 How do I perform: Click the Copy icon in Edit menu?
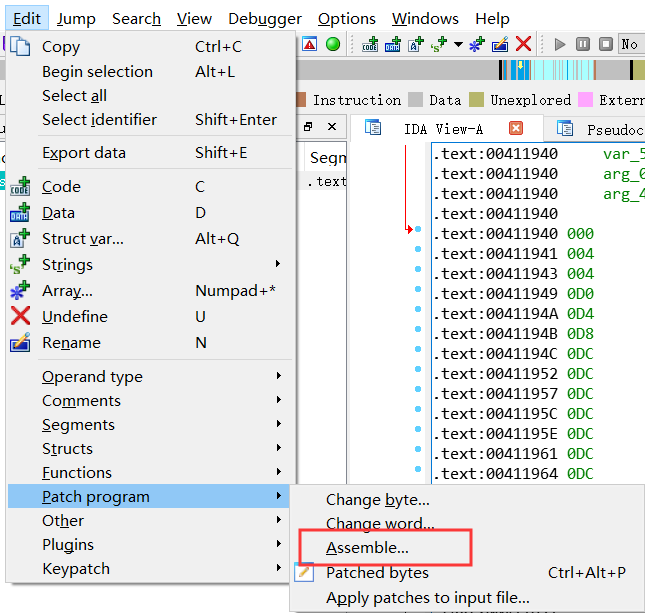20,46
